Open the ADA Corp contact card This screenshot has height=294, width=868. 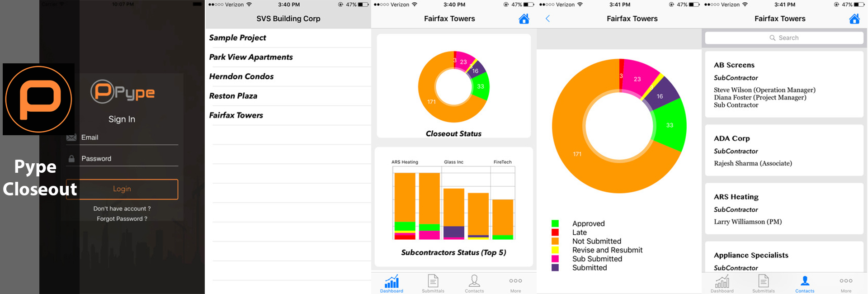click(784, 150)
